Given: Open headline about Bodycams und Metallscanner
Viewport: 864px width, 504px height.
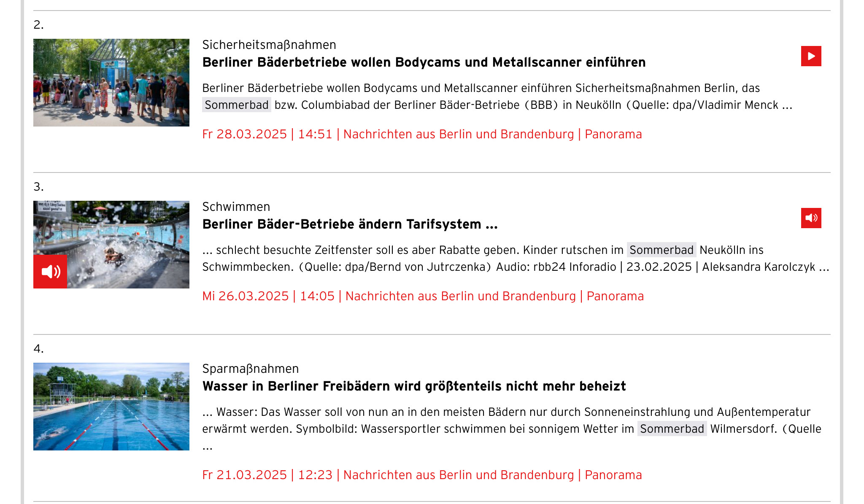Looking at the screenshot, I should pos(424,62).
